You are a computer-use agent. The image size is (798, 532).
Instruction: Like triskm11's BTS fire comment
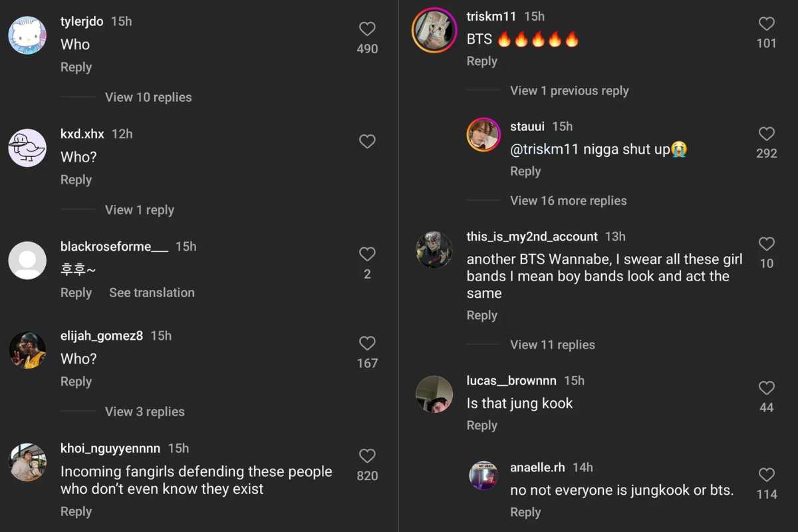coord(767,24)
